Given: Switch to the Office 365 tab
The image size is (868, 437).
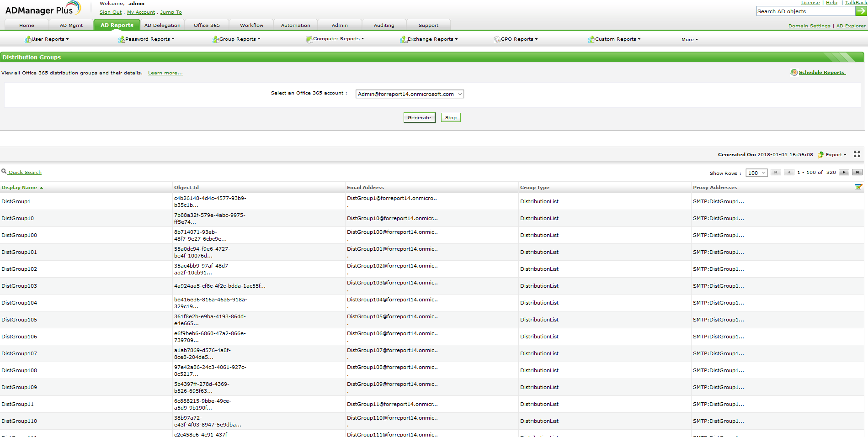Looking at the screenshot, I should (x=207, y=26).
